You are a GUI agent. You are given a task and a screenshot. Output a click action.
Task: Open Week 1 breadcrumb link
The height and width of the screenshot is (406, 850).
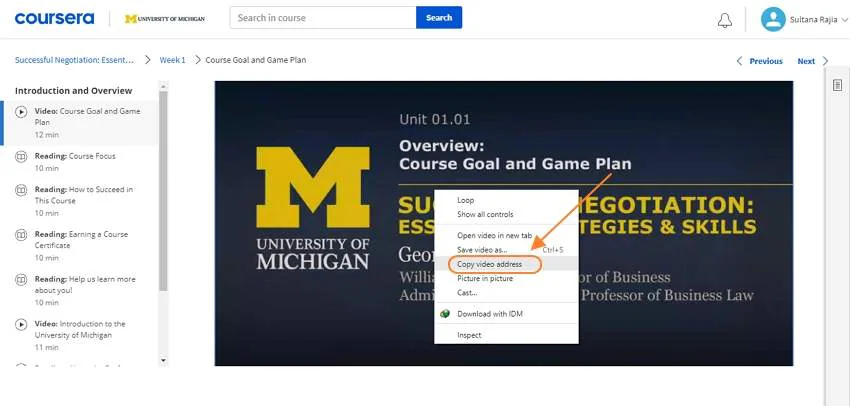171,60
